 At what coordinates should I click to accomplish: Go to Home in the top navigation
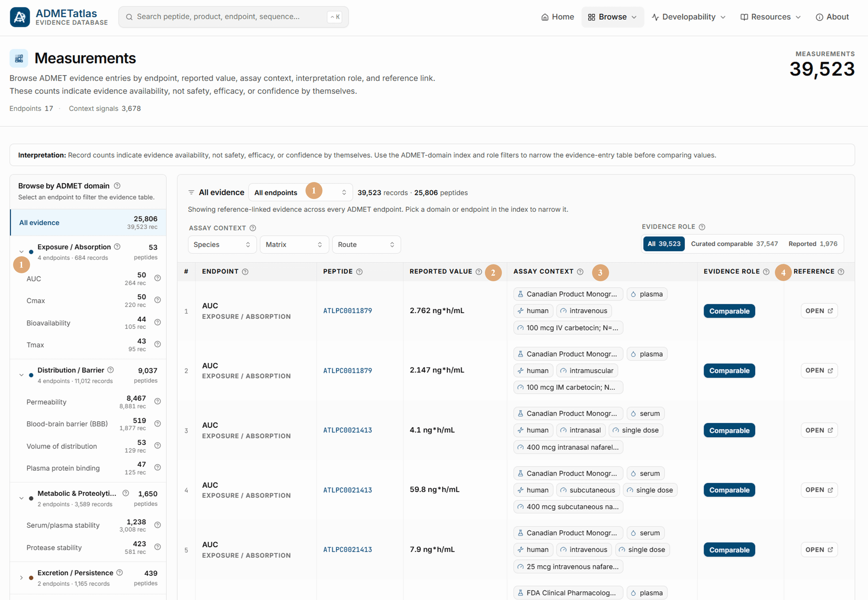coord(557,17)
